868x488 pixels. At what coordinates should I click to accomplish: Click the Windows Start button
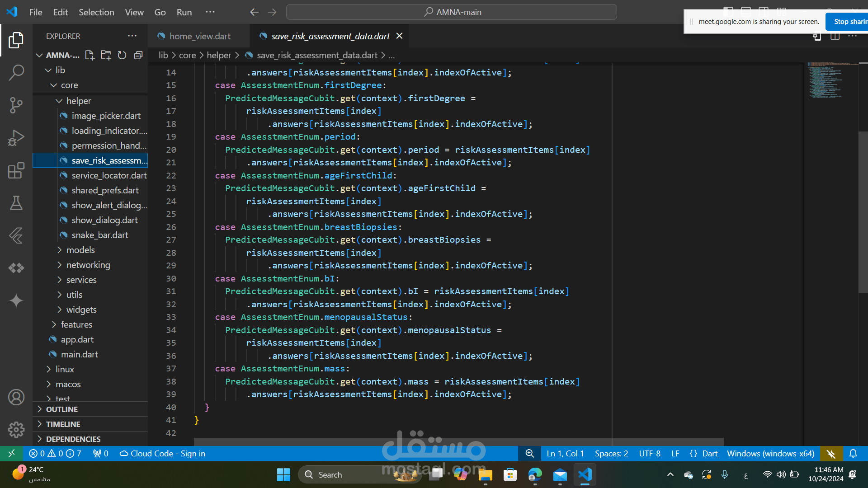coord(283,474)
